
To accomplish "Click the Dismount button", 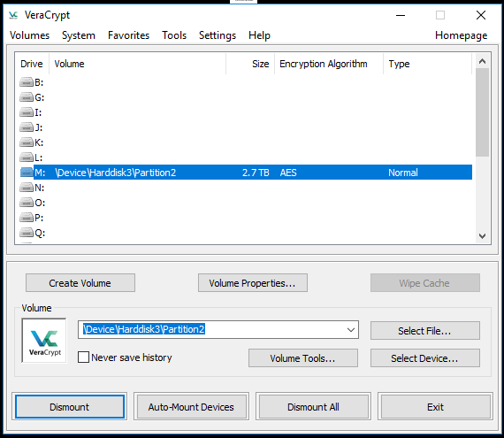I will [x=70, y=407].
